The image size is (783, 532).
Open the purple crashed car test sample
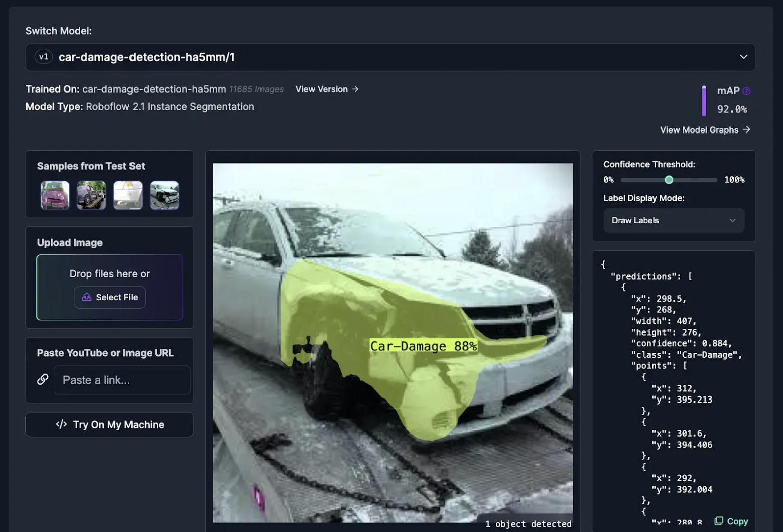tap(55, 195)
